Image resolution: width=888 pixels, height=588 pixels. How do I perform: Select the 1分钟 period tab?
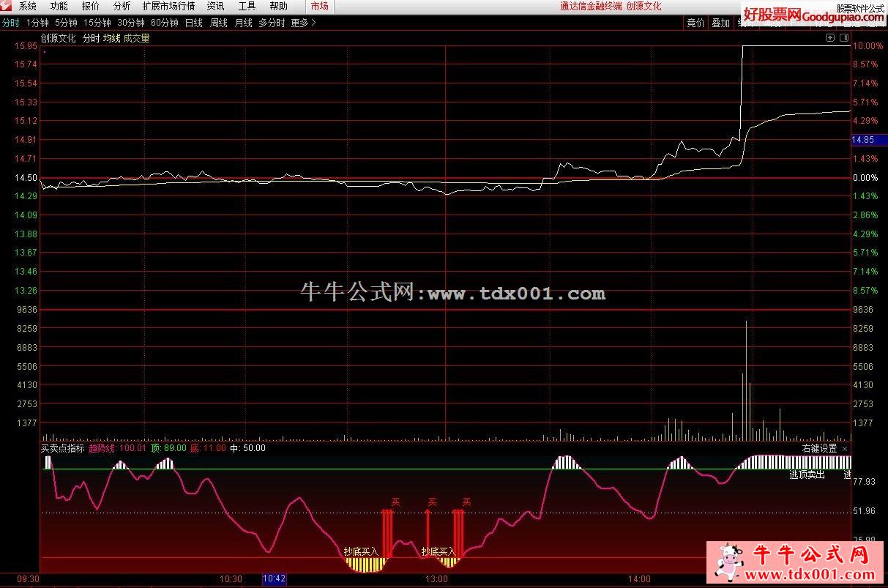37,23
